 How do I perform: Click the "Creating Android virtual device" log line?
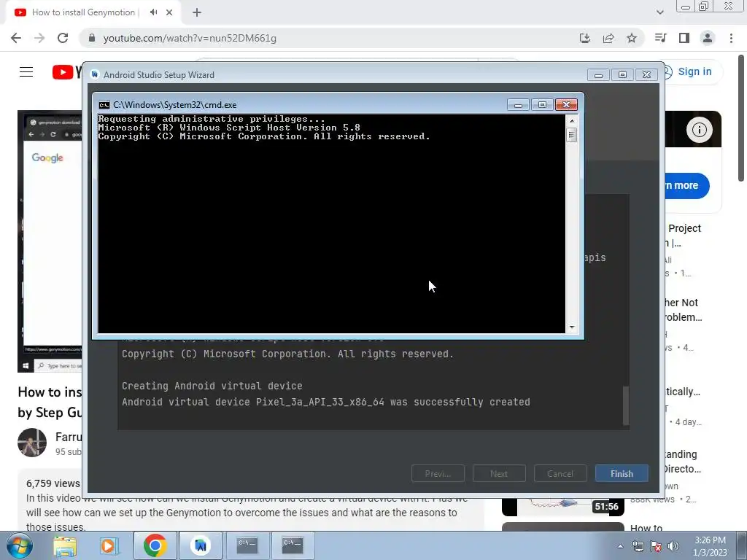(212, 386)
